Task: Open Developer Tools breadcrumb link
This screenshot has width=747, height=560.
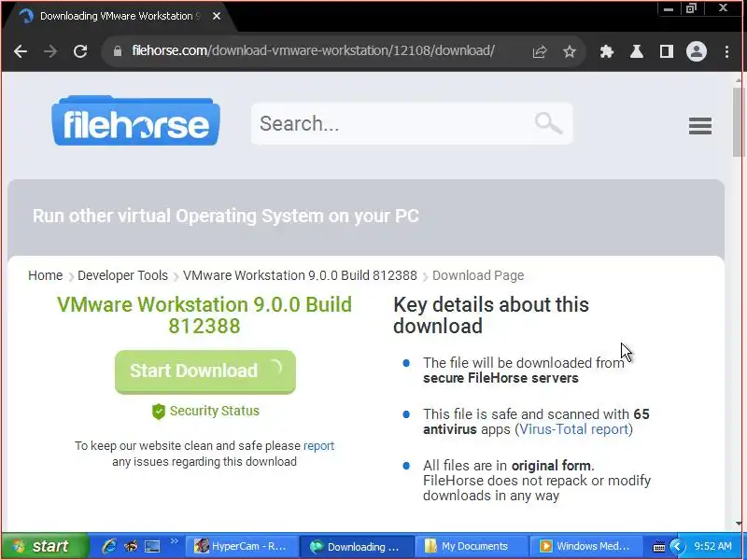Action: click(x=122, y=275)
